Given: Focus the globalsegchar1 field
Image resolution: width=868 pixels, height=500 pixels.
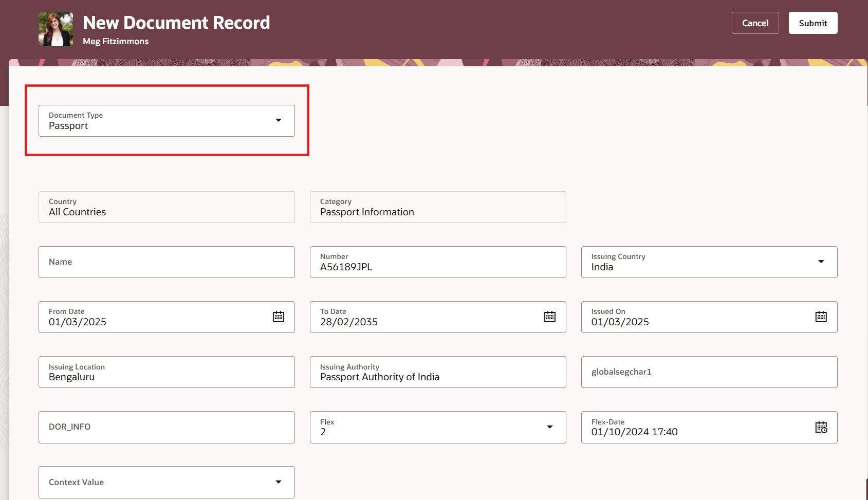Looking at the screenshot, I should coord(709,372).
